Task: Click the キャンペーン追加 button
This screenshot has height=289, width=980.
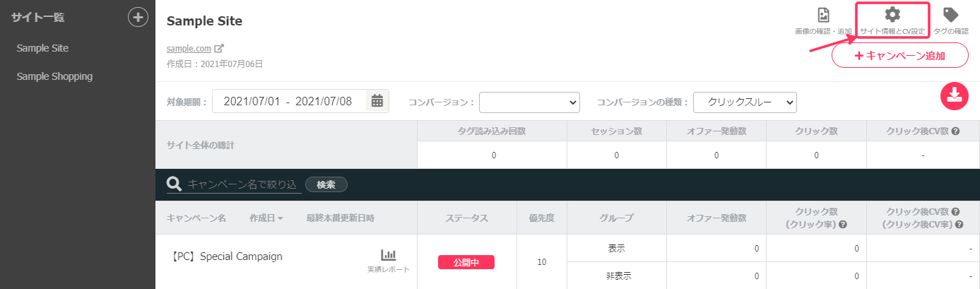Action: [899, 55]
